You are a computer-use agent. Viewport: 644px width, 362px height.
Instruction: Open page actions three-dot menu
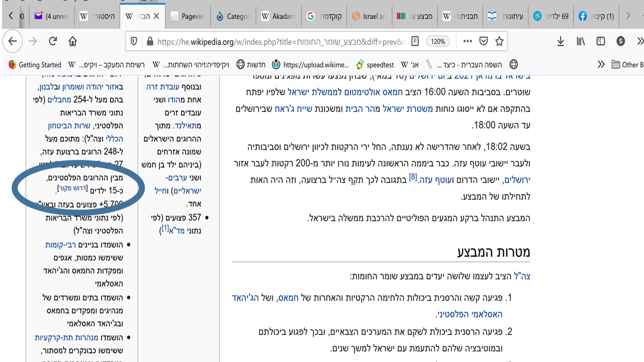coord(467,42)
